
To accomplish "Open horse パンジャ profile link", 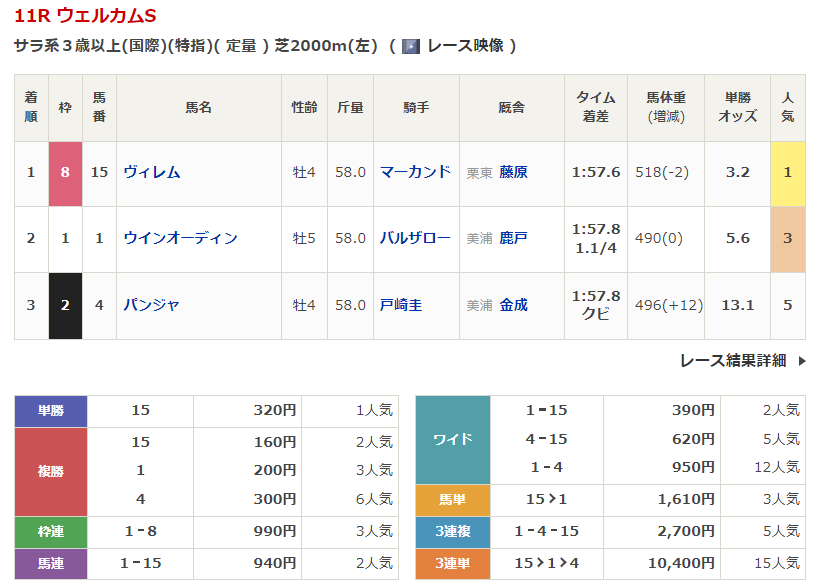I will 152,304.
